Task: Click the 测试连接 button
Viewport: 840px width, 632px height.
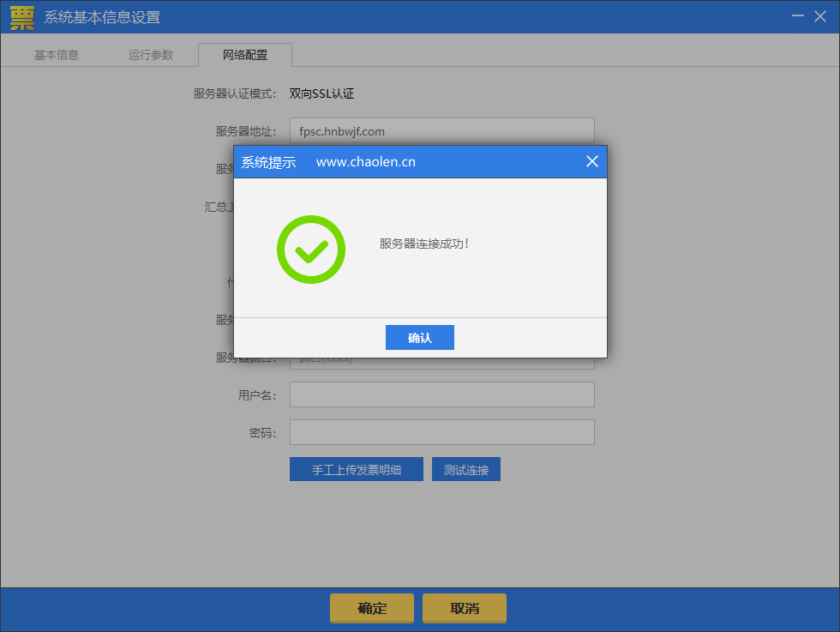Action: coord(466,469)
